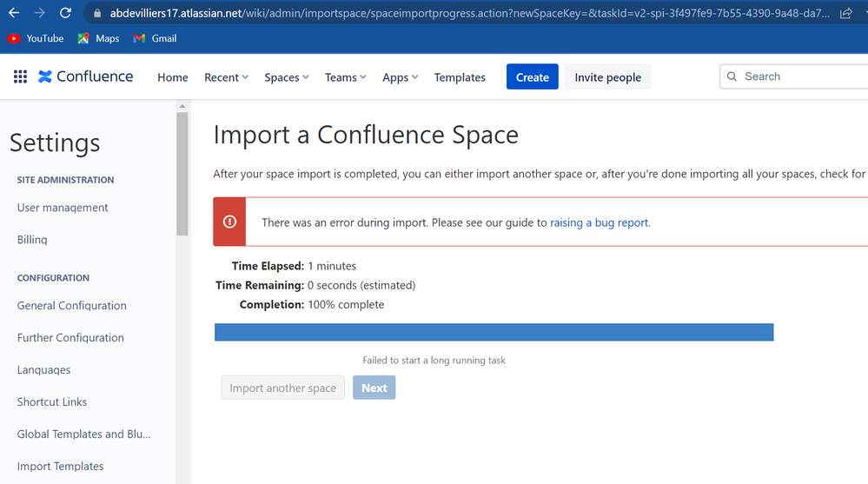This screenshot has width=868, height=484.
Task: Click the share page icon in address bar
Action: tap(846, 13)
